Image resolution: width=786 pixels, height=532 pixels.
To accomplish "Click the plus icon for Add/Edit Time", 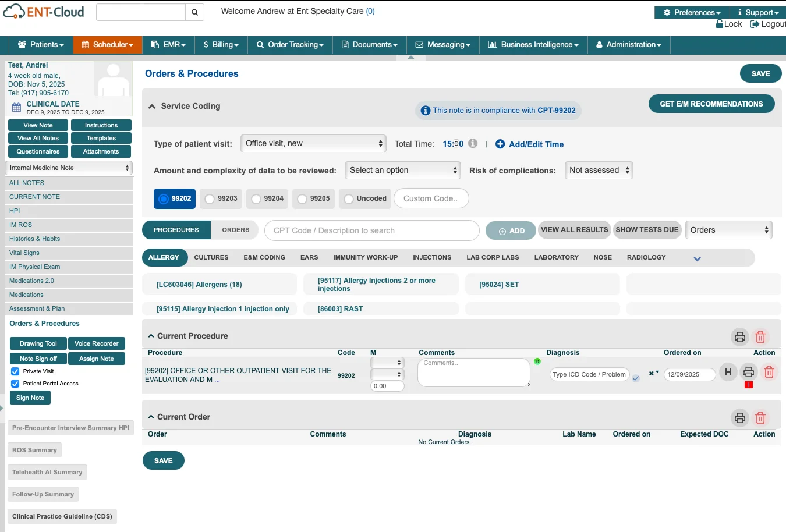I will (500, 144).
